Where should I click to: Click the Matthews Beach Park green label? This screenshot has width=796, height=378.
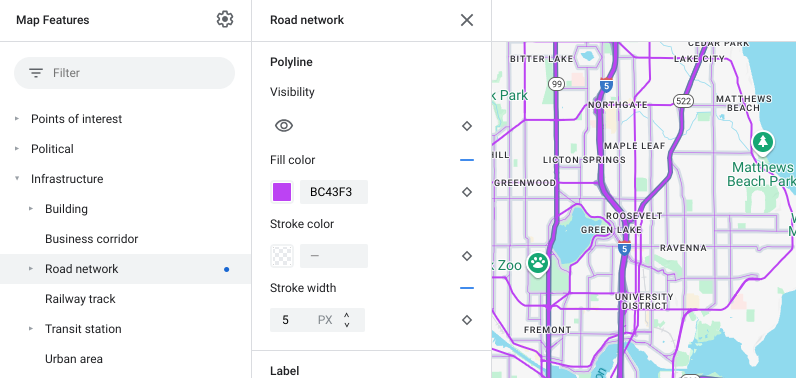tap(762, 174)
